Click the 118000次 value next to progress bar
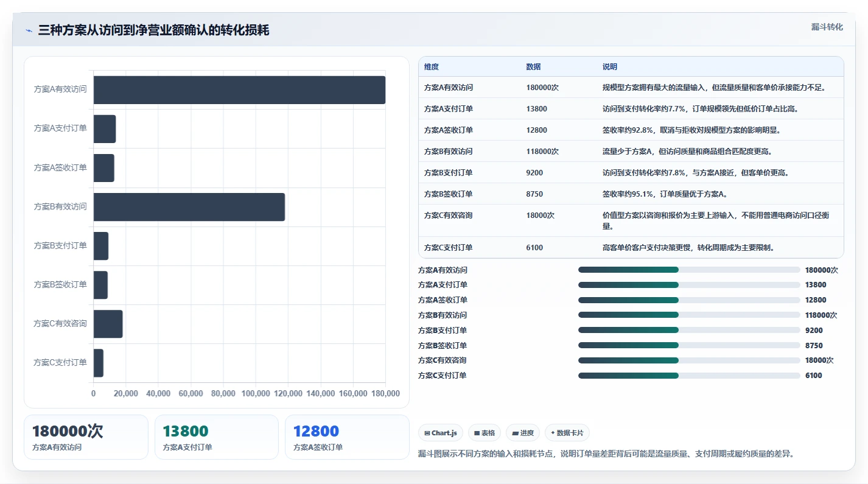Screen dimensions: 868x484 point(821,315)
